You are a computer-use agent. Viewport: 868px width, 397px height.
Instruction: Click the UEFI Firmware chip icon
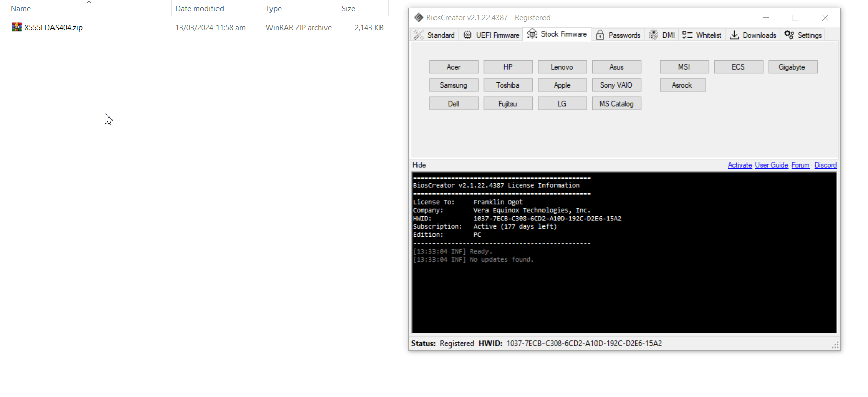click(467, 35)
